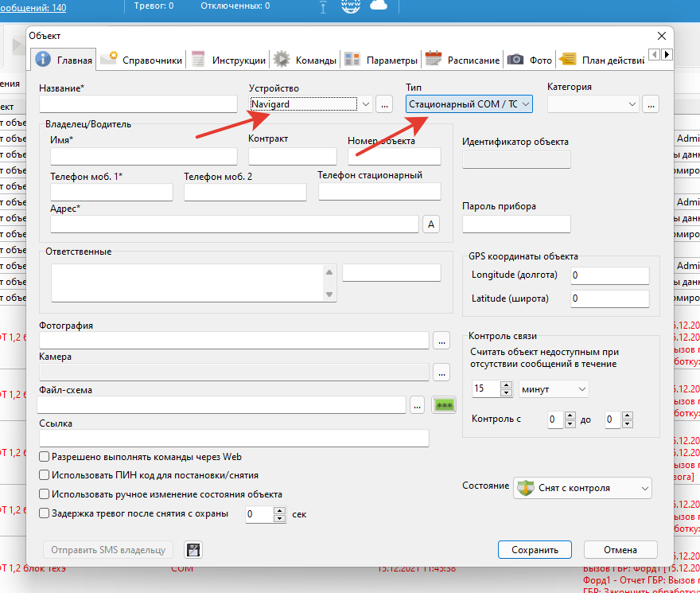The height and width of the screenshot is (593, 700).
Task: Expand the Категория dropdown
Action: tap(632, 104)
